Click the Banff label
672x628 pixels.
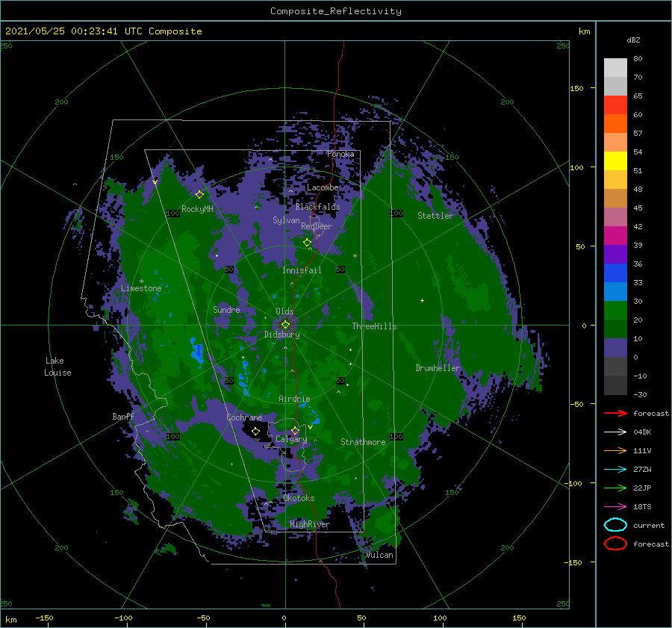(x=123, y=416)
